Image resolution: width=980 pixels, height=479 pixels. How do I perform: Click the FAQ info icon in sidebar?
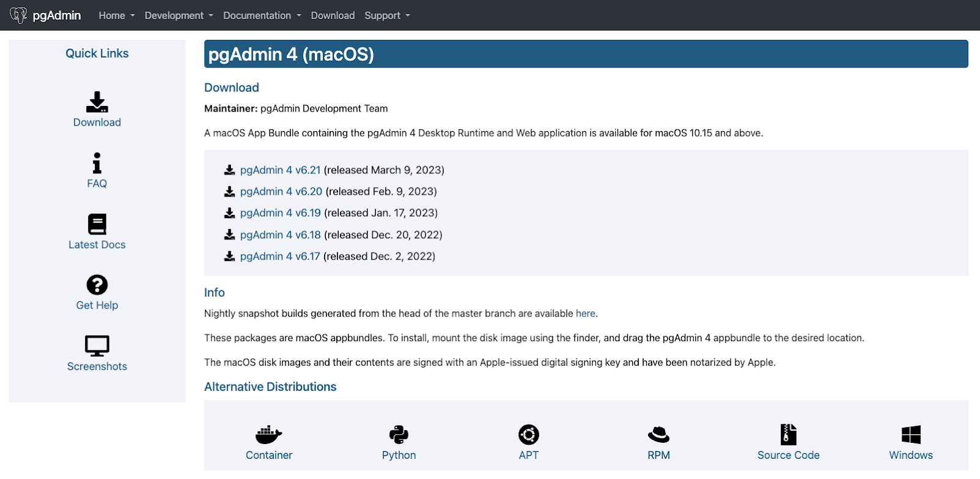pos(97,163)
